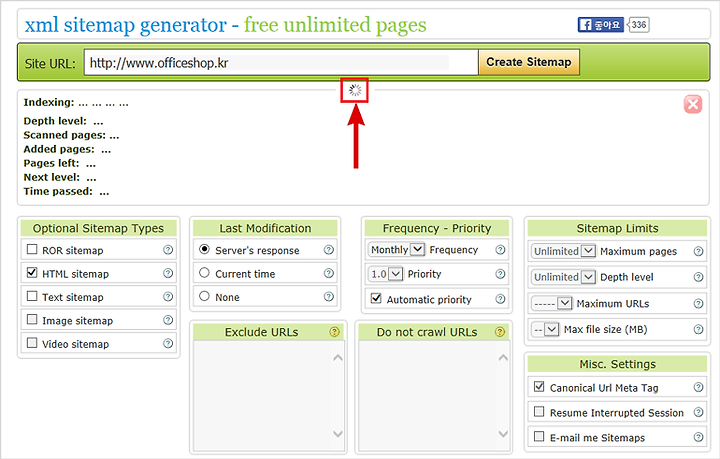Uncheck Canonical Url Meta Tag checkbox

point(539,386)
